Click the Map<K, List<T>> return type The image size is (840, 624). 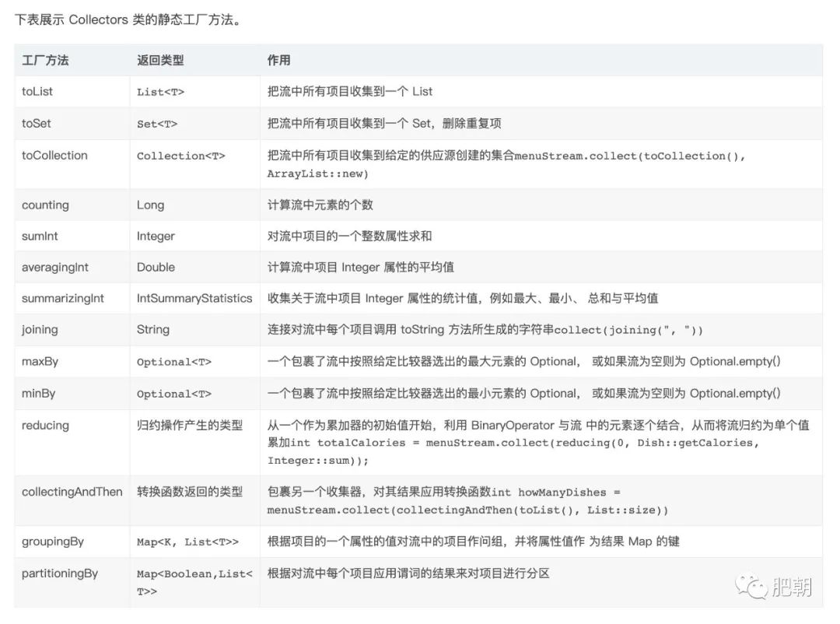pyautogui.click(x=187, y=542)
